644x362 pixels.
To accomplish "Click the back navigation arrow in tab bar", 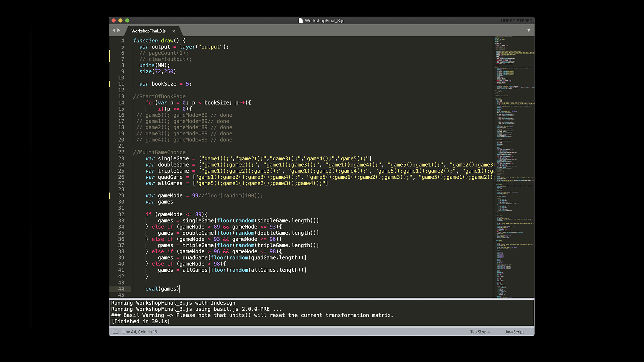I will [x=114, y=30].
